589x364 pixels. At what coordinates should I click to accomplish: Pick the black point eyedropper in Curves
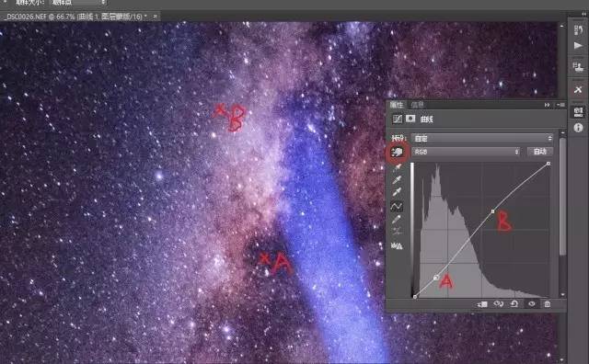click(397, 167)
